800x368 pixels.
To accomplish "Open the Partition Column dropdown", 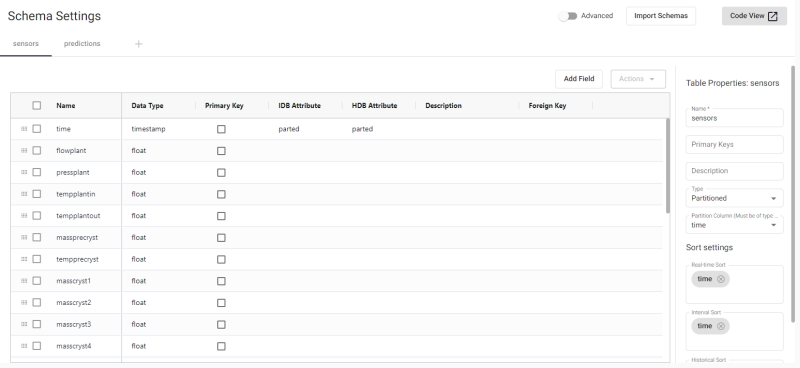I will pos(734,224).
